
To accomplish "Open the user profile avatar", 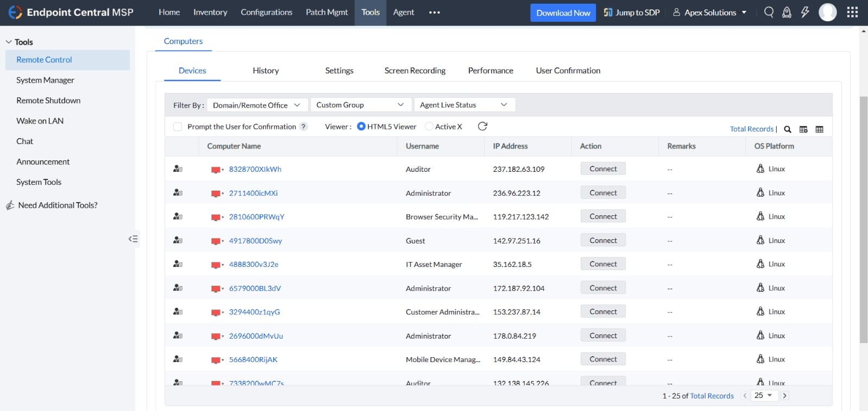I will (828, 12).
